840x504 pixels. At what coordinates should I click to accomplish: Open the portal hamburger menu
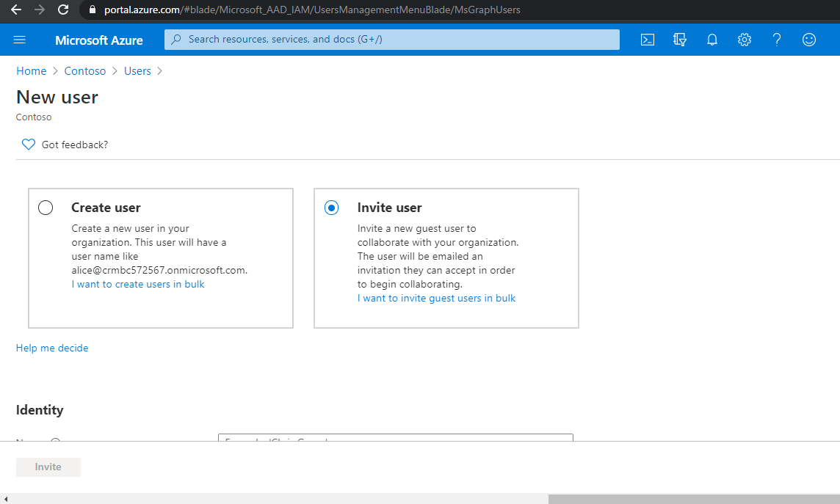tap(19, 40)
